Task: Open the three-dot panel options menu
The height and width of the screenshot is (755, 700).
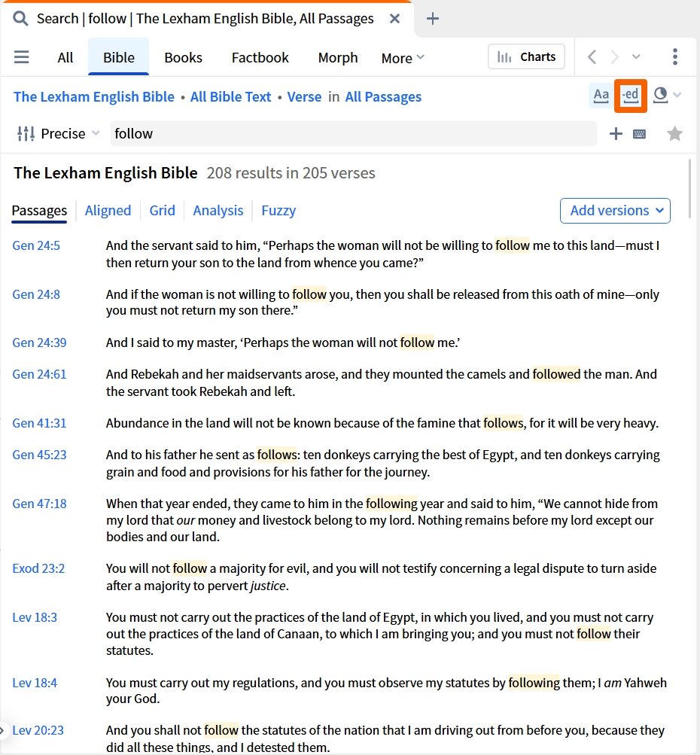Action: (x=675, y=56)
